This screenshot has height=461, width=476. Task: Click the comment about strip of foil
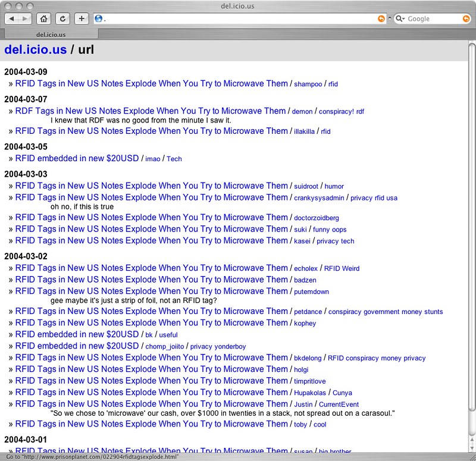point(133,300)
